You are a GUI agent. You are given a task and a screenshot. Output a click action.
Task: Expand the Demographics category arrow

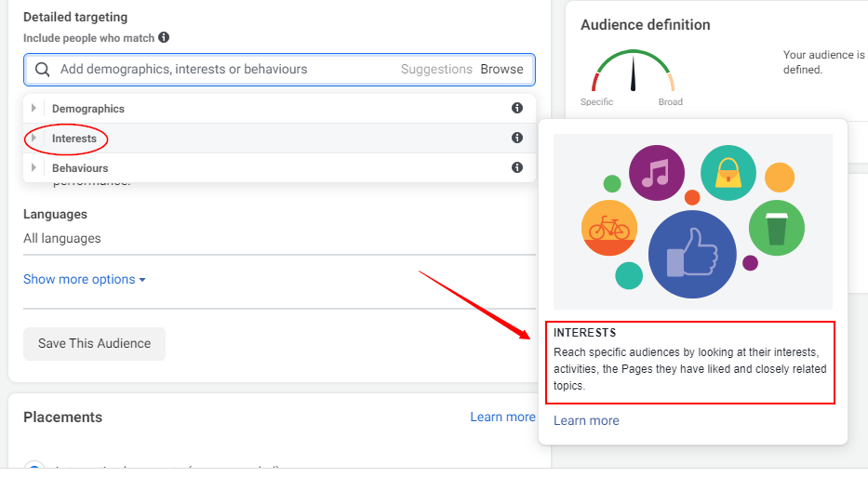click(34, 109)
